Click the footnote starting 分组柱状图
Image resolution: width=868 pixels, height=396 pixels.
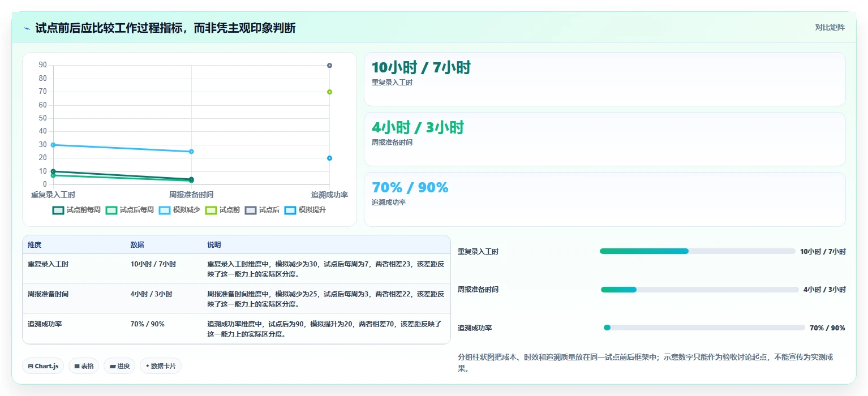tap(645, 363)
